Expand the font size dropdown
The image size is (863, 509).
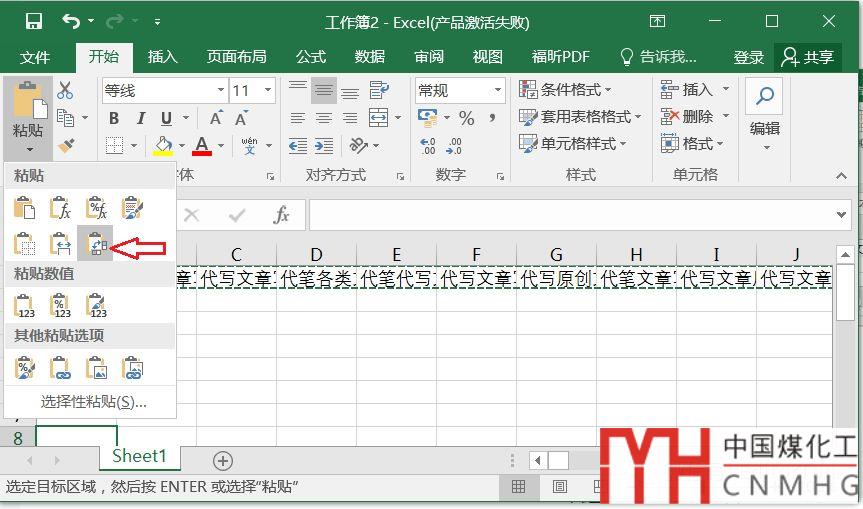268,91
